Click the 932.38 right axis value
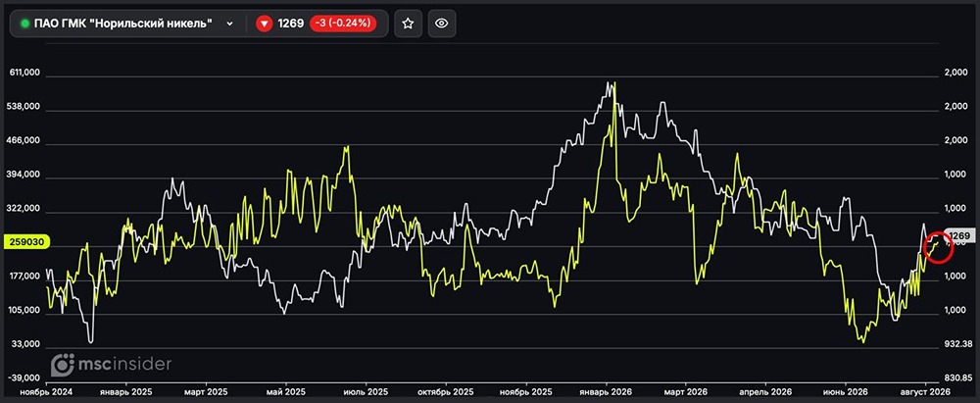The width and height of the screenshot is (980, 403). point(960,344)
